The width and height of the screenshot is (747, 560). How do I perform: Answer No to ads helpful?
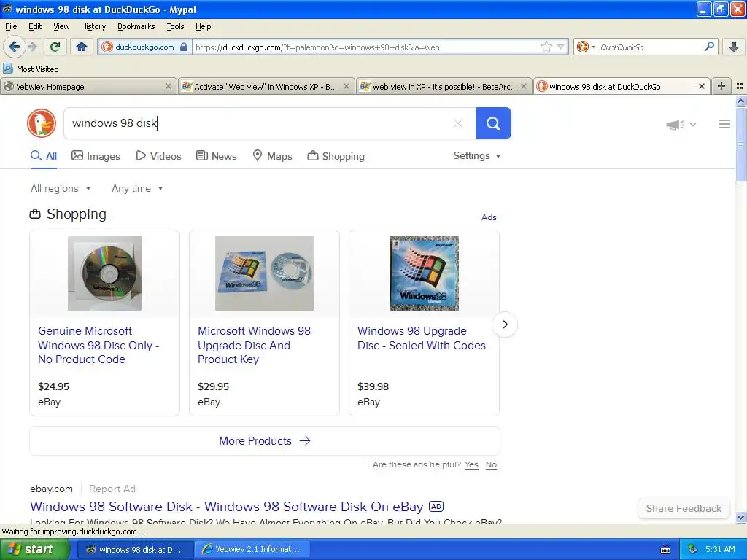click(x=491, y=464)
